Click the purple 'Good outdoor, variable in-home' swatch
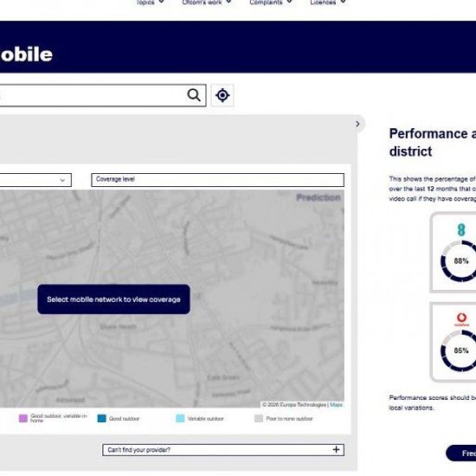Image resolution: width=476 pixels, height=476 pixels. click(23, 418)
